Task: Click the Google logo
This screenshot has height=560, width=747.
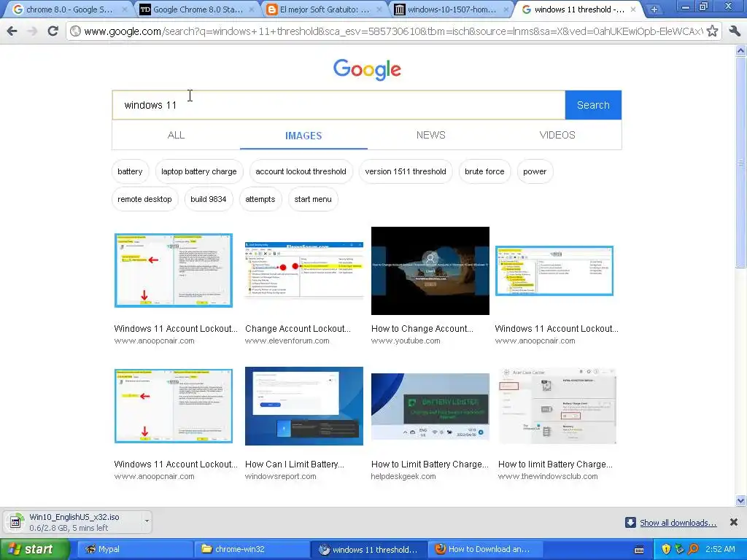Action: (x=367, y=69)
